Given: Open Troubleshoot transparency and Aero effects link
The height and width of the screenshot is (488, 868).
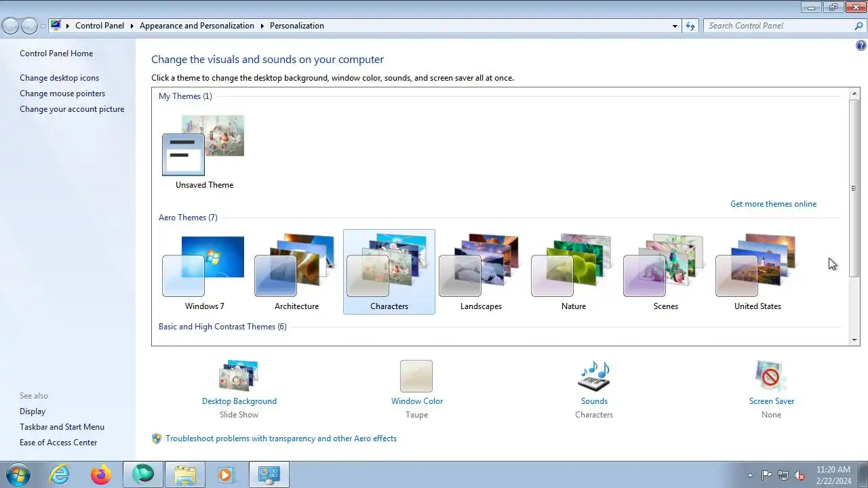Looking at the screenshot, I should 281,439.
